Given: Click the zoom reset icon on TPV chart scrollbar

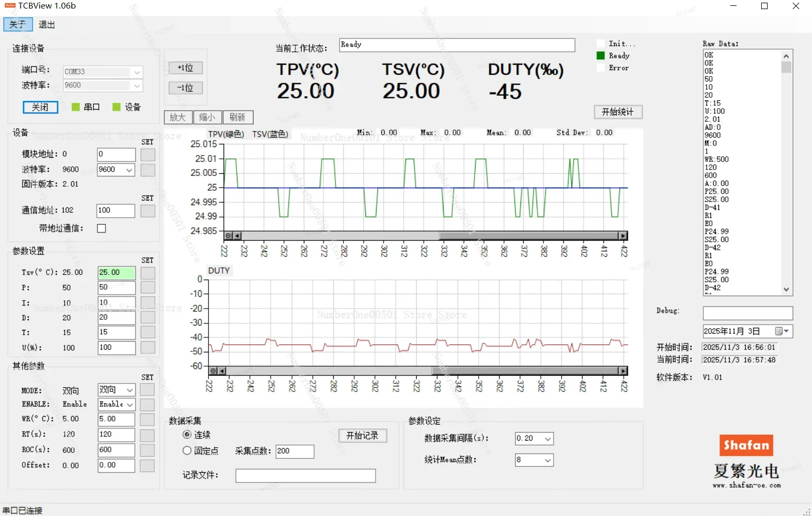Looking at the screenshot, I should click(x=228, y=236).
